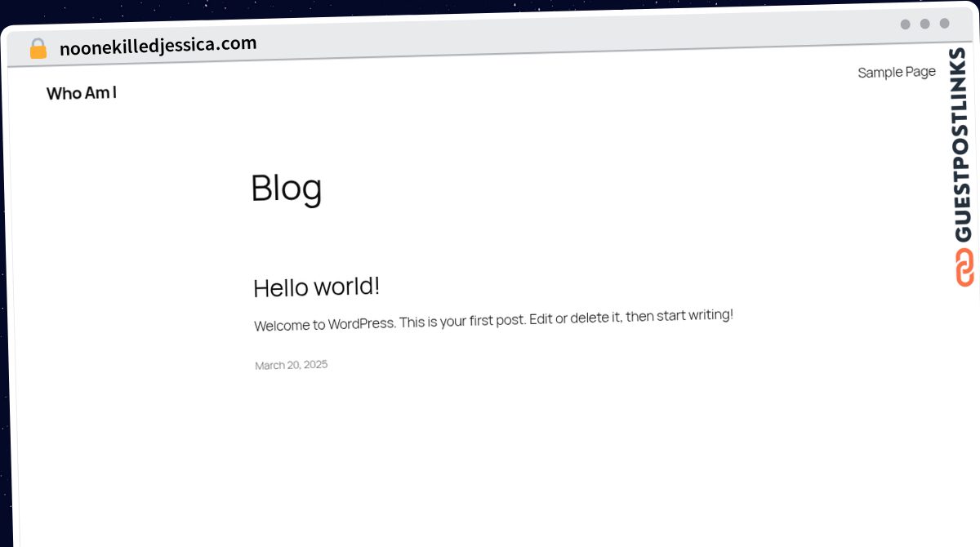Open the Hello world! post

(317, 287)
